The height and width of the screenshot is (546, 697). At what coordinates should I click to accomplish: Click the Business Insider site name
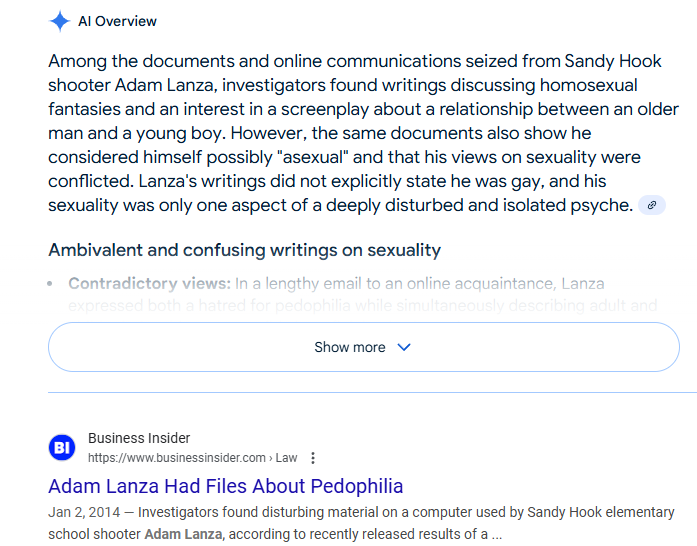pos(139,438)
